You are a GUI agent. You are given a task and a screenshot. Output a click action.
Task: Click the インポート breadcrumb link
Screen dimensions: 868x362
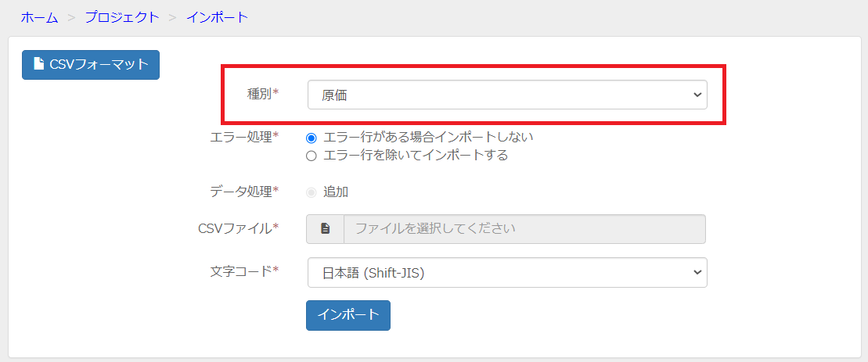(217, 17)
